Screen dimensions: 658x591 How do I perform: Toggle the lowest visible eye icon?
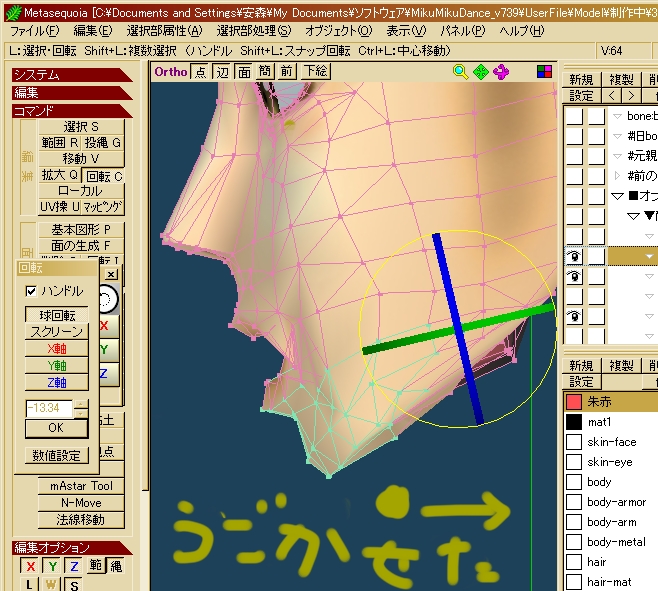(574, 316)
